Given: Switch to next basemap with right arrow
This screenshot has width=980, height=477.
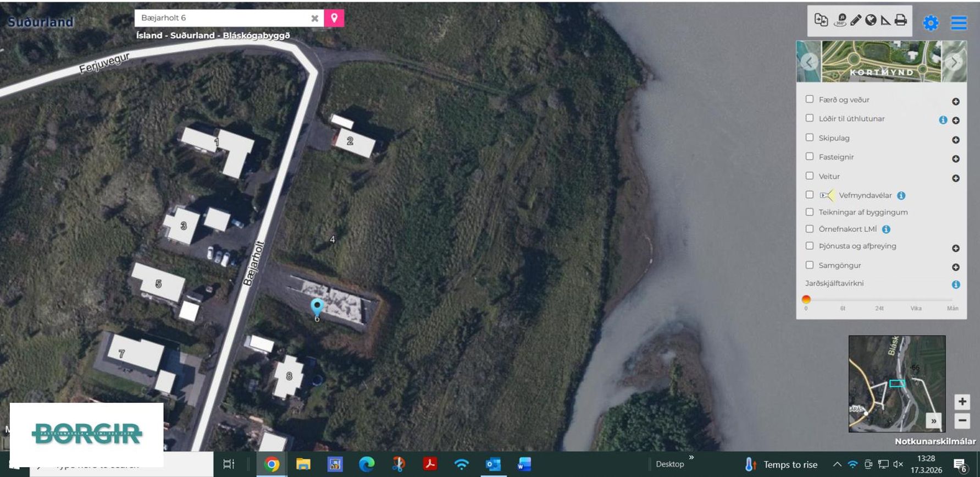Looking at the screenshot, I should (x=955, y=62).
